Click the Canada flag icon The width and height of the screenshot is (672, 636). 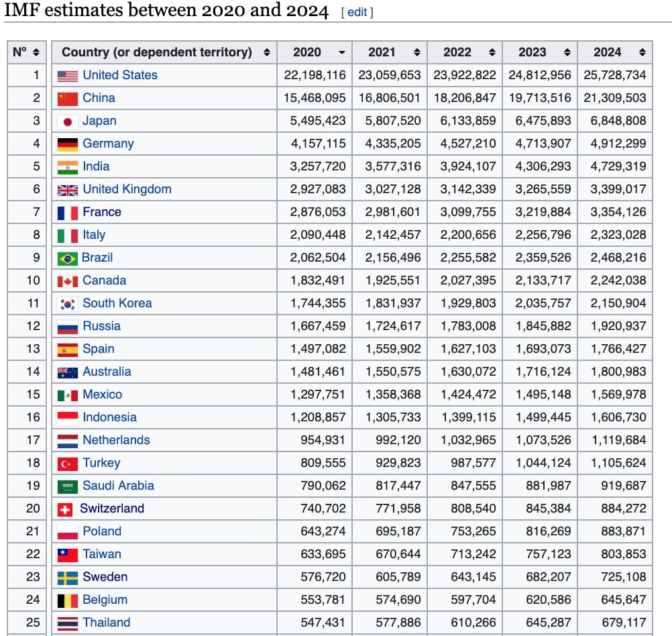tap(68, 280)
